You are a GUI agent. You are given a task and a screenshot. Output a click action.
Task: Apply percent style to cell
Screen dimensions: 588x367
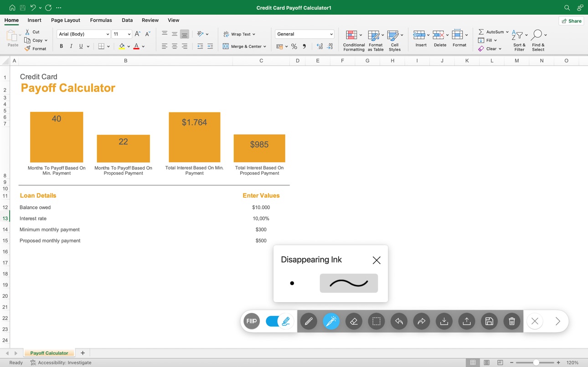[294, 46]
